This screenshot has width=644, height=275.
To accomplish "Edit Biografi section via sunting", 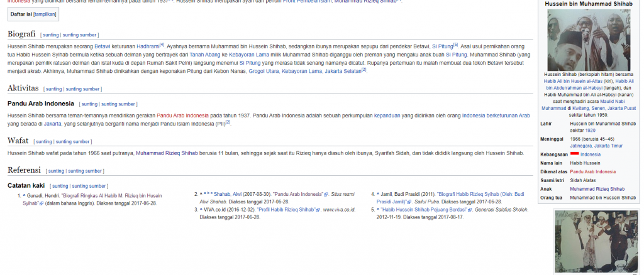I will point(51,35).
